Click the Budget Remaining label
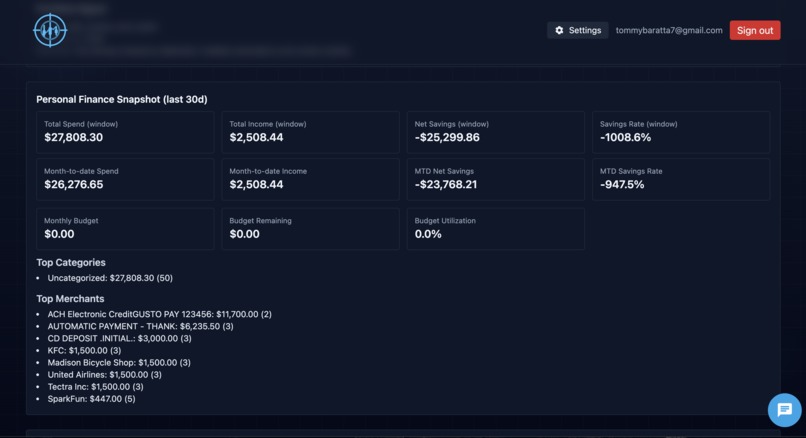 pos(260,221)
